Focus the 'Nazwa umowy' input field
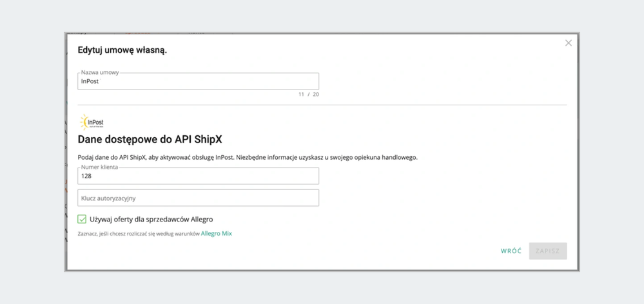Screen dimensions: 644x304 [198, 82]
